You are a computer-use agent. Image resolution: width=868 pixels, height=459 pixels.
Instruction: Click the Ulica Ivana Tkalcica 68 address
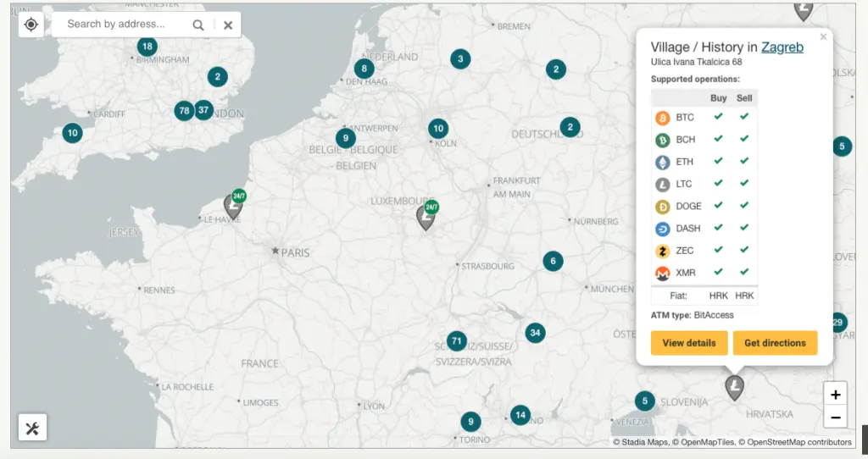(x=697, y=62)
